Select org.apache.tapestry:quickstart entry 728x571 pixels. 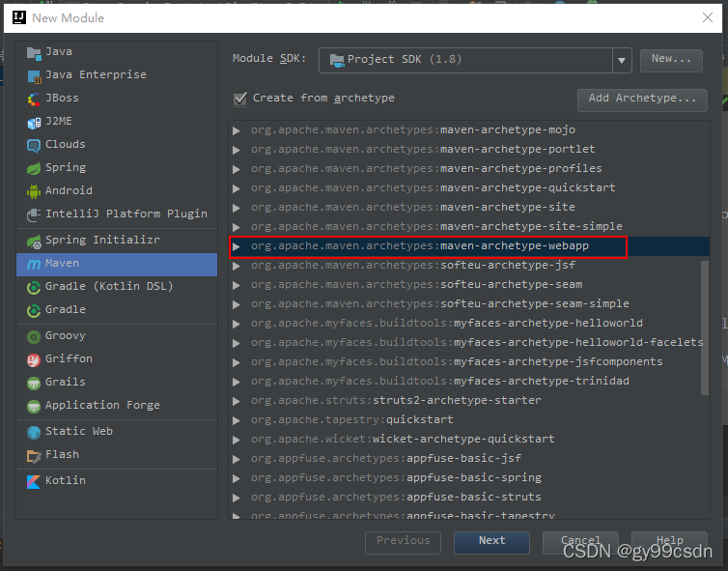(469, 420)
